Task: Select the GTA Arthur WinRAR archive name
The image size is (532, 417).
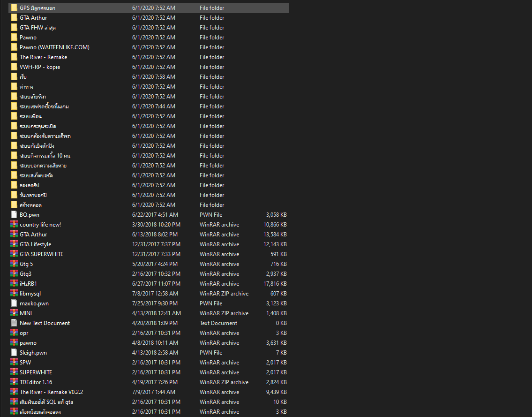Action: click(33, 235)
